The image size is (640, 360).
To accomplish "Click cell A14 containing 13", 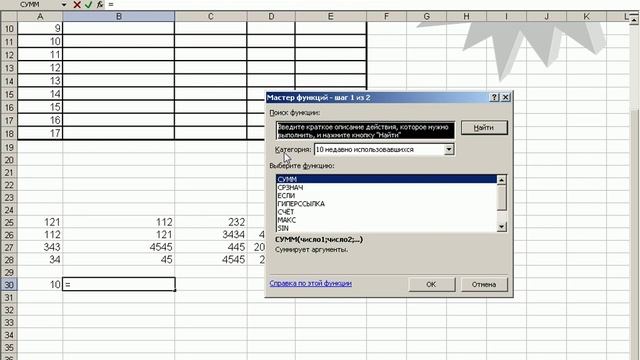I will pos(40,81).
